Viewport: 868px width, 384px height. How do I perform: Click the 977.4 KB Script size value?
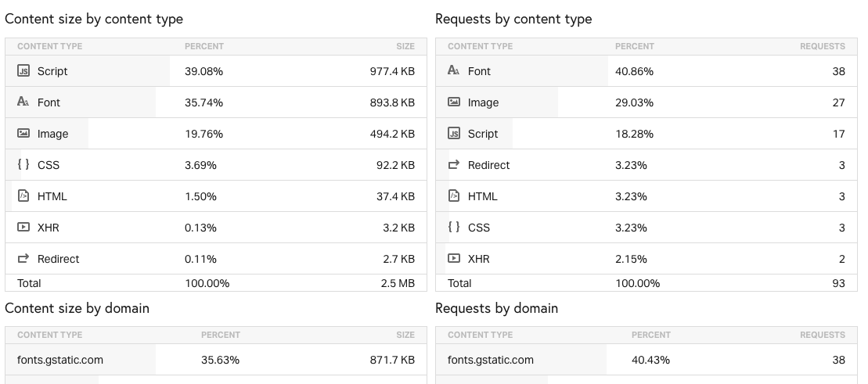[392, 71]
